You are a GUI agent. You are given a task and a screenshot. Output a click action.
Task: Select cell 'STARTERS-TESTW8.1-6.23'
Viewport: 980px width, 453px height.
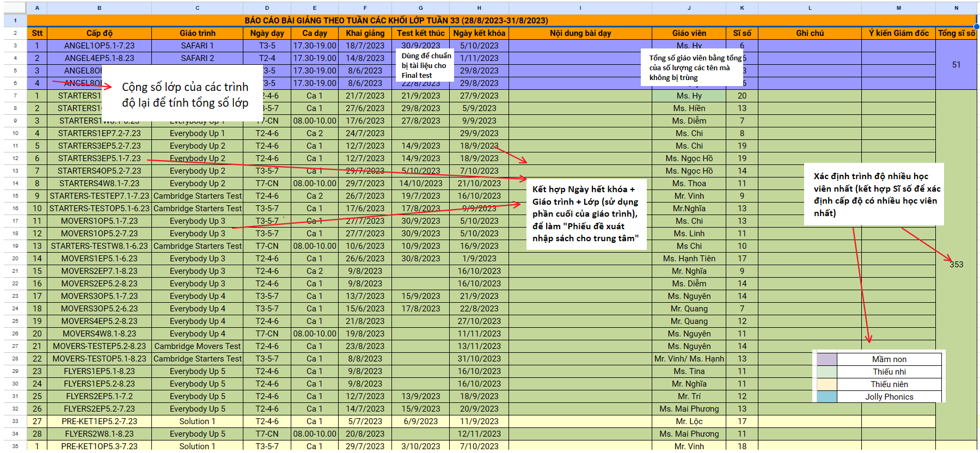pyautogui.click(x=99, y=246)
